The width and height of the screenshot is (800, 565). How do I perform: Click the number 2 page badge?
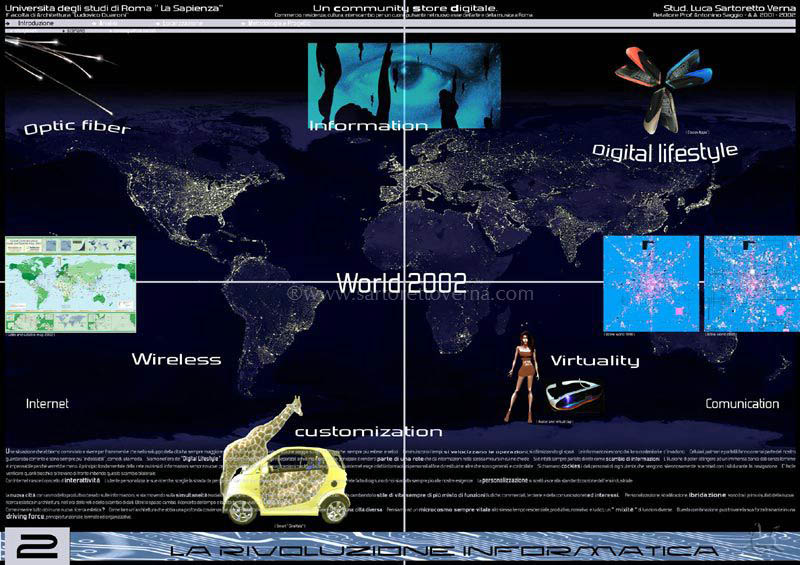pyautogui.click(x=35, y=547)
